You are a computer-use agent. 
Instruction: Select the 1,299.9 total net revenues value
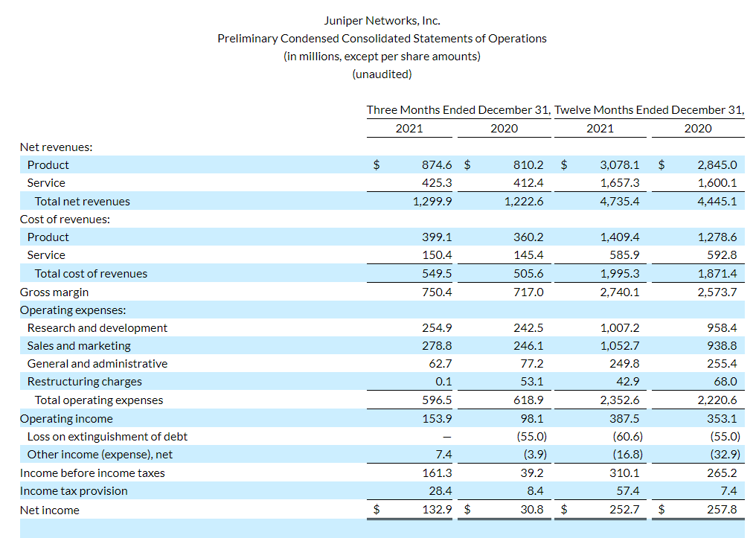point(432,201)
